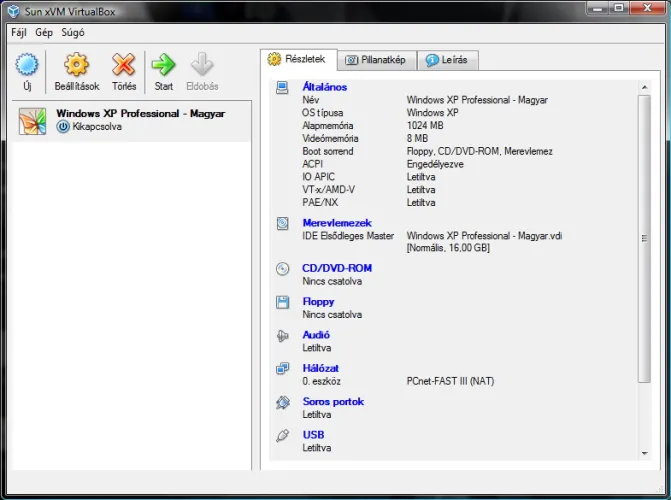Click the IO APIC label

318,177
